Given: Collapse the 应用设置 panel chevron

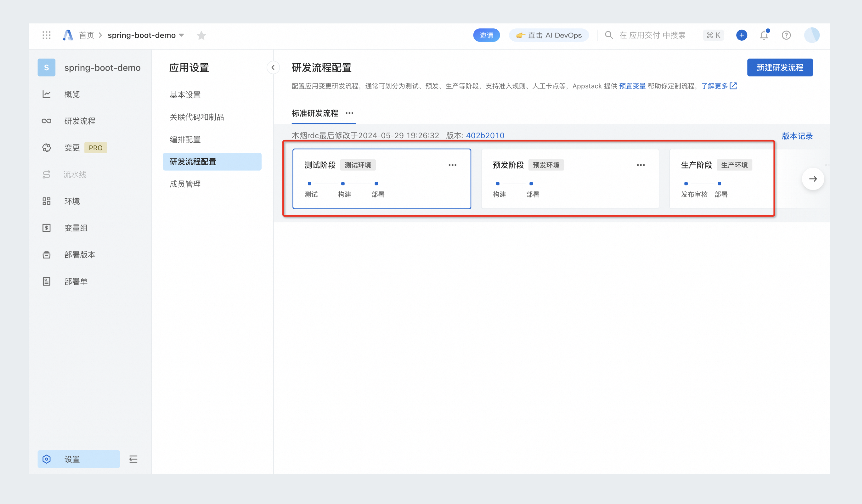Looking at the screenshot, I should [273, 67].
